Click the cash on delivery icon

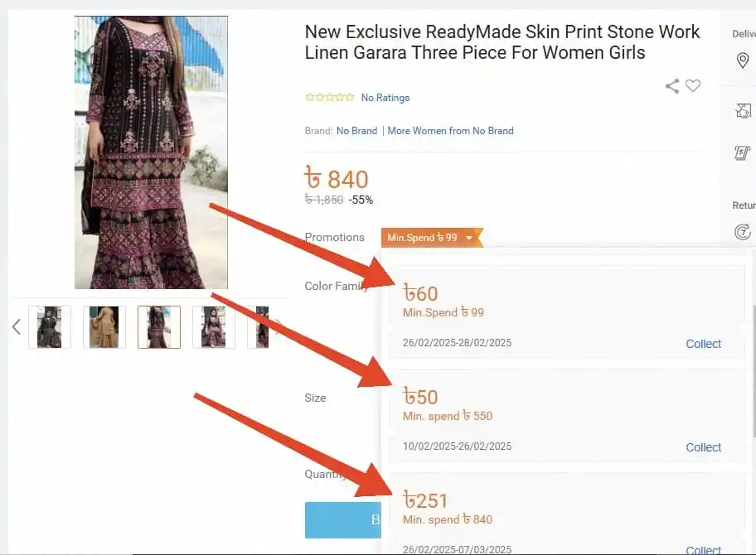(x=743, y=152)
